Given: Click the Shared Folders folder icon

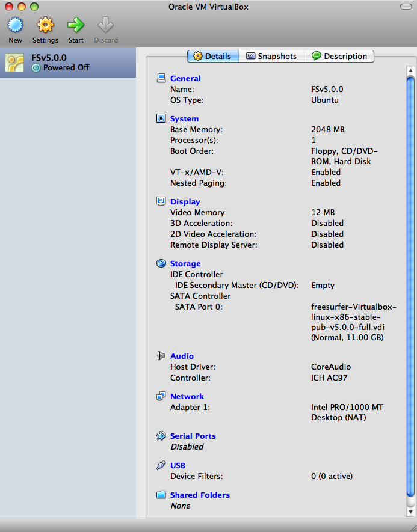Looking at the screenshot, I should point(161,495).
